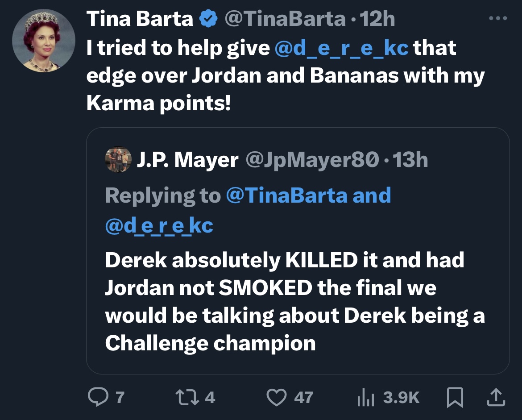Click the 13h quoted tweet timestamp
522x420 pixels.
tap(410, 159)
